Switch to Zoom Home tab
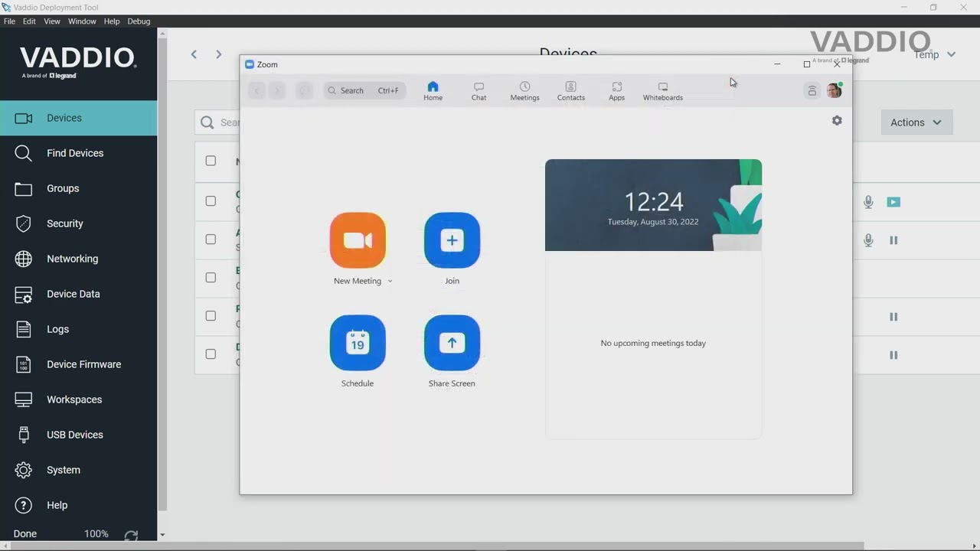Screen dimensions: 980x551 click(x=433, y=91)
